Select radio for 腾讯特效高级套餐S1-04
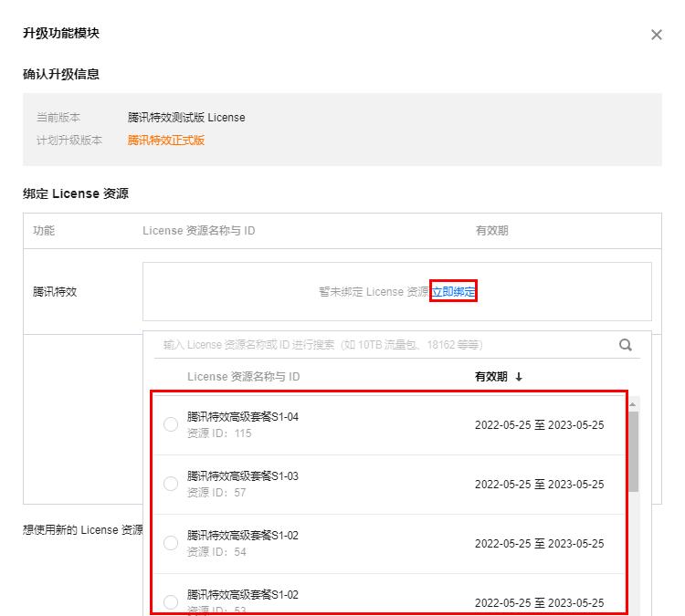The width and height of the screenshot is (685, 616). (171, 424)
